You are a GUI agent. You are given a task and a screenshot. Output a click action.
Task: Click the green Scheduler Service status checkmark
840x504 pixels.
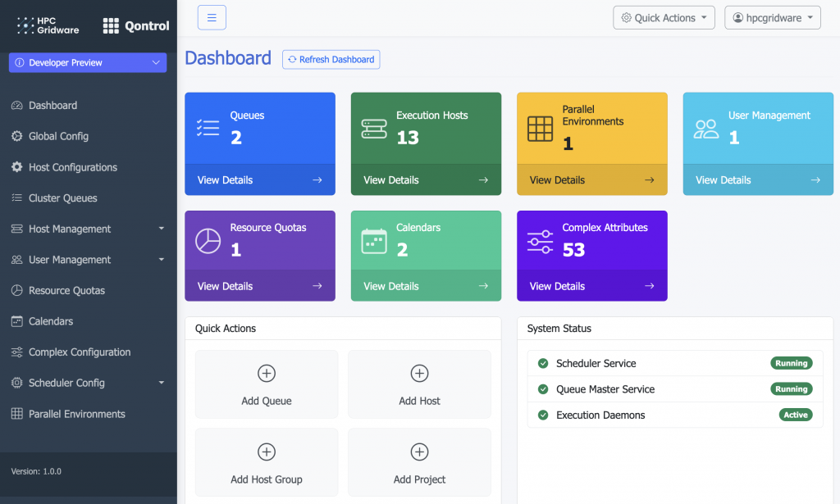tap(542, 363)
